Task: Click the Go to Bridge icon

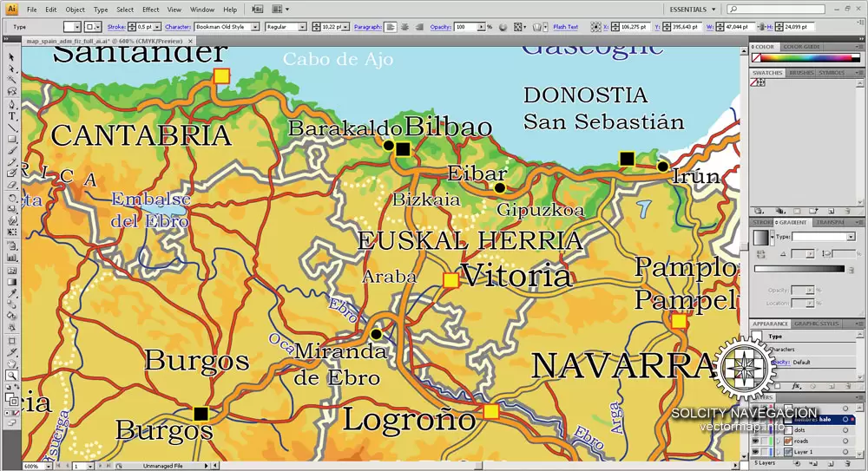Action: point(258,10)
